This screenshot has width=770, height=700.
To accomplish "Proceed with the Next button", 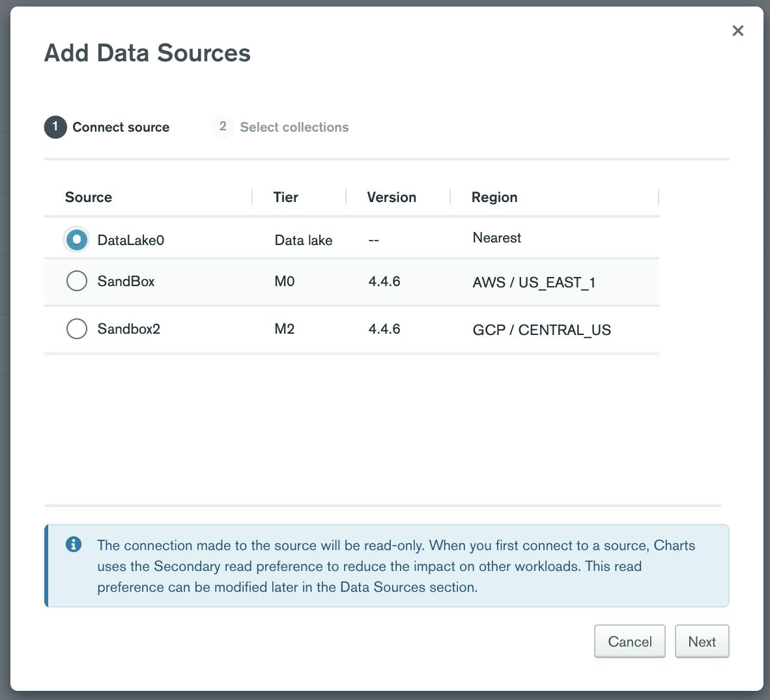I will tap(702, 641).
